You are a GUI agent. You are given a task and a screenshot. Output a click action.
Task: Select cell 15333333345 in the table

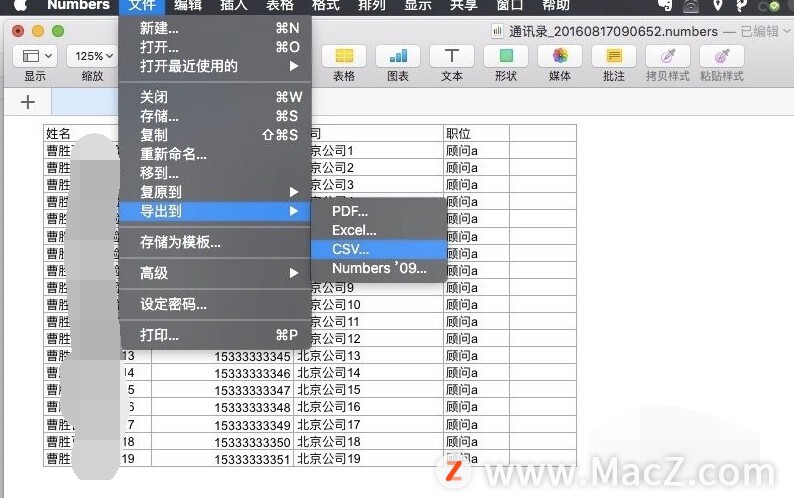(x=222, y=356)
